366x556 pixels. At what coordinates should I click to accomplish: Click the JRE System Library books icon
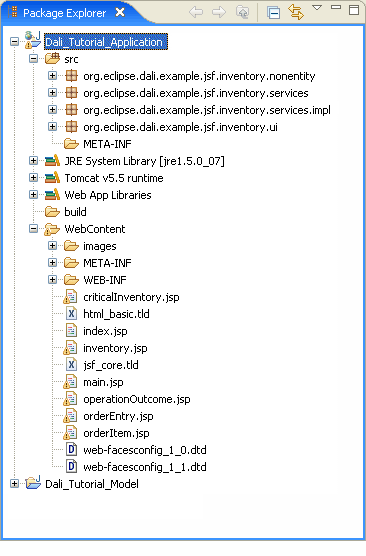tap(52, 161)
